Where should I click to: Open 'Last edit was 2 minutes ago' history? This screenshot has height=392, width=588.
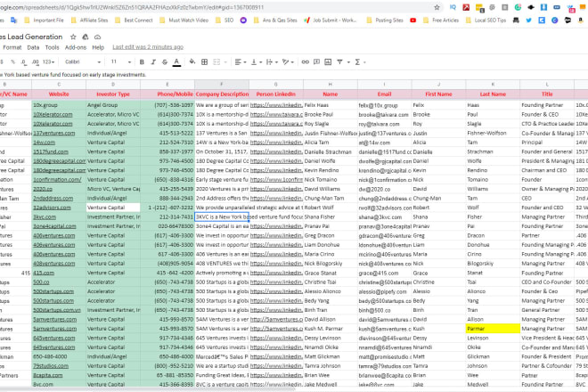[x=148, y=47]
